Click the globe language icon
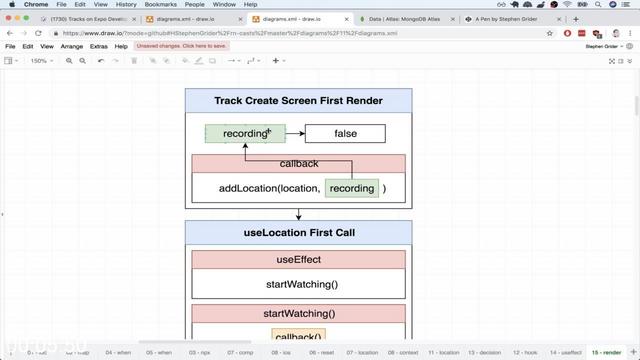640x360 pixels. 630,47
